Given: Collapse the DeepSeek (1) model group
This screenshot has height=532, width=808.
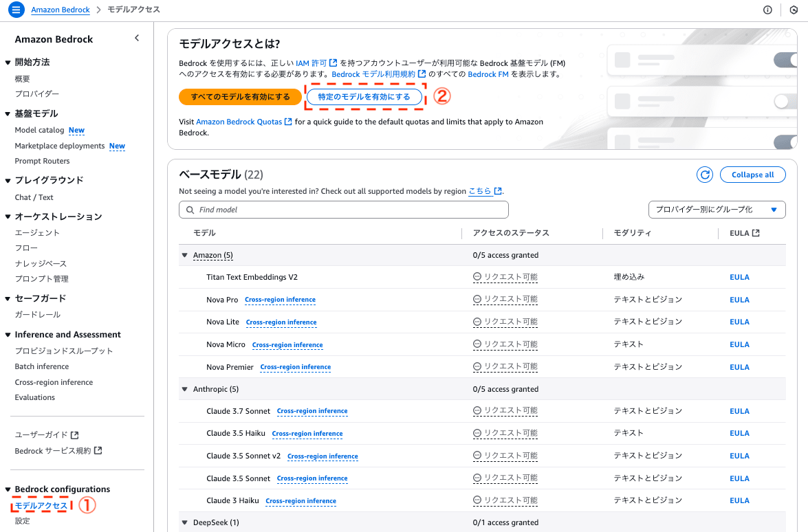Looking at the screenshot, I should (184, 522).
